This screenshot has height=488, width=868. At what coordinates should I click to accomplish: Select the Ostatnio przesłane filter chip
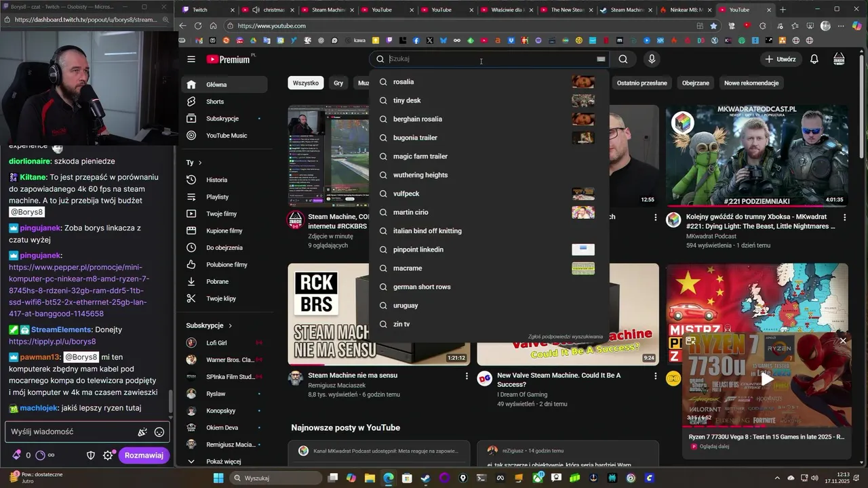(642, 83)
